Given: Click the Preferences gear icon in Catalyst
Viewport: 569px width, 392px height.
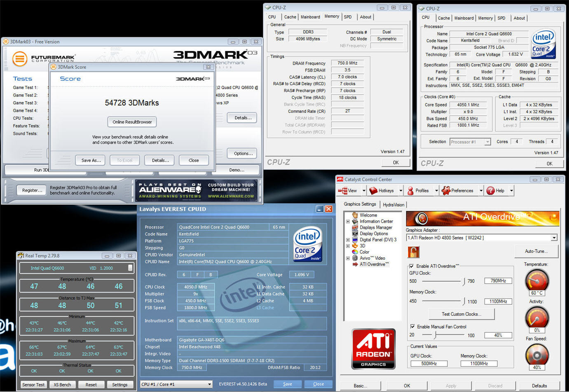Looking at the screenshot, I should click(x=446, y=191).
